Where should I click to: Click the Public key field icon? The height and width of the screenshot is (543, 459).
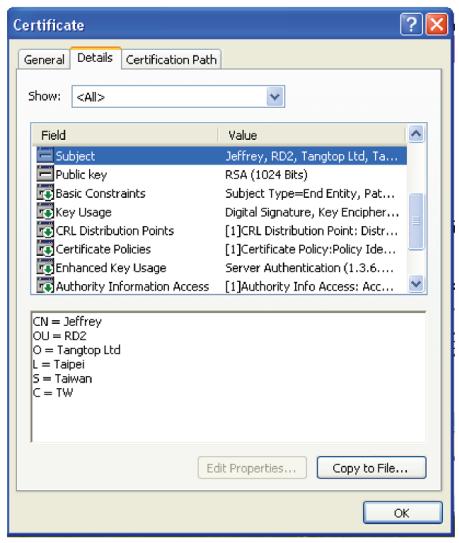[x=45, y=174]
